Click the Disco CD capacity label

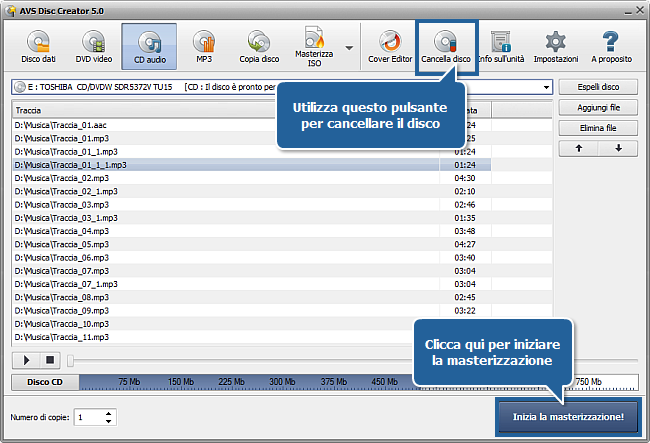(45, 382)
